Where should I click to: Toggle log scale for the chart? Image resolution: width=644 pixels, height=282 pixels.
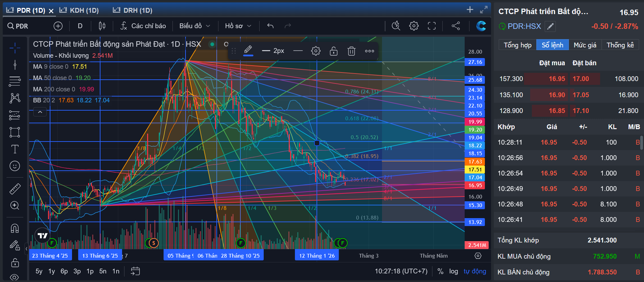tap(454, 271)
